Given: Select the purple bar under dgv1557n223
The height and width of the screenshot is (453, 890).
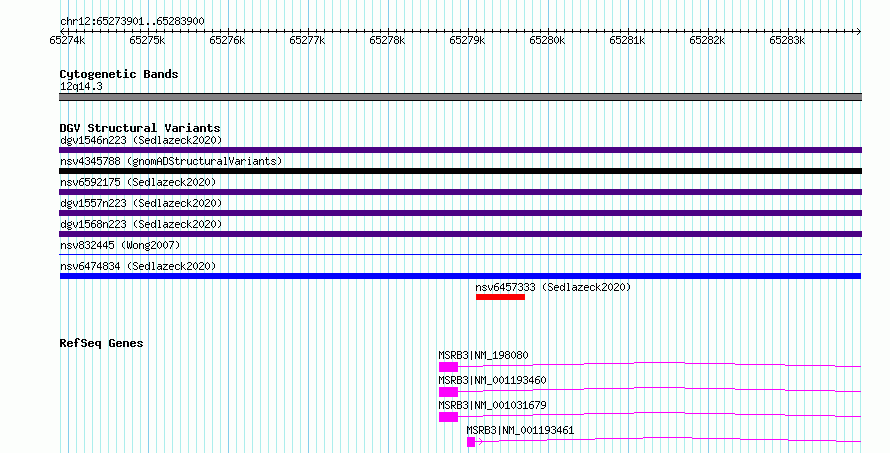Looking at the screenshot, I should click(x=460, y=213).
